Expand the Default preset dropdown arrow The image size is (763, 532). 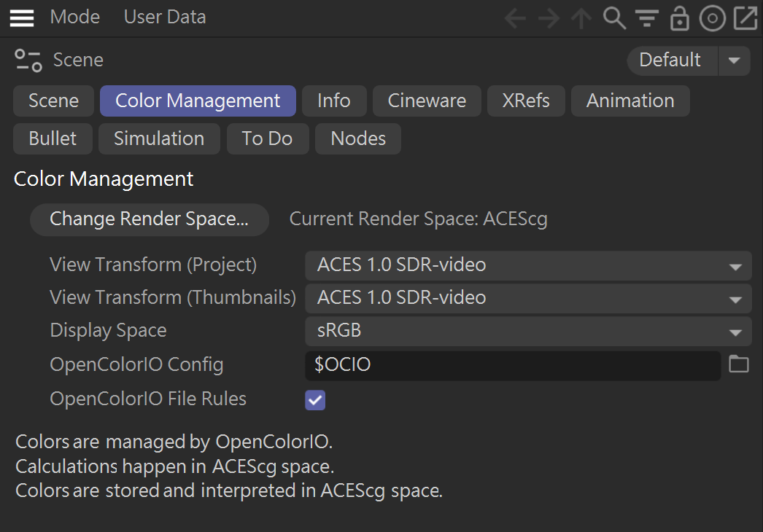[x=735, y=60]
